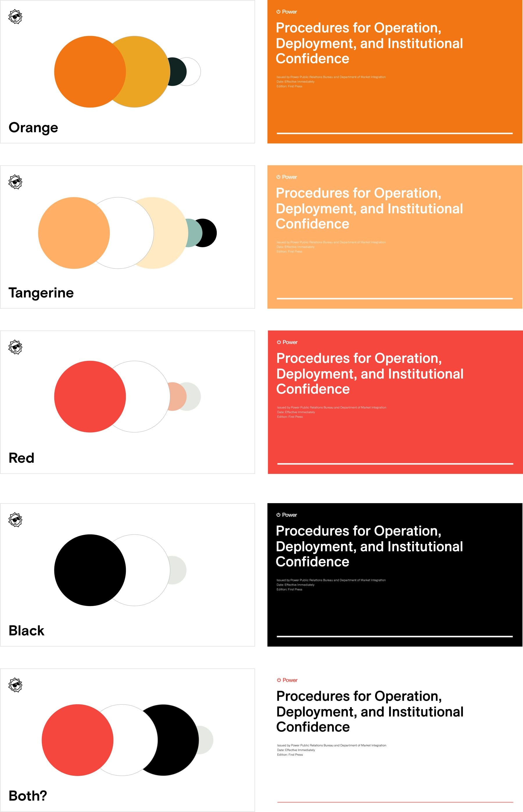
Task: Click the sun logo on Black slide
Action: click(15, 520)
